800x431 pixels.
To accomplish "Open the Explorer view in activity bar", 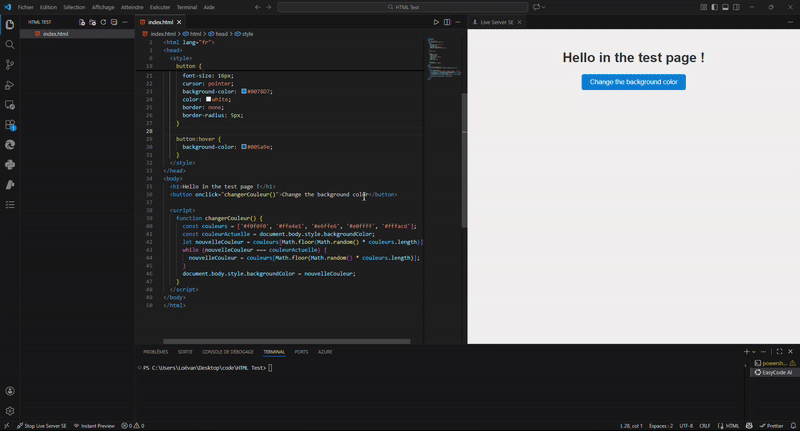I will tap(10, 24).
